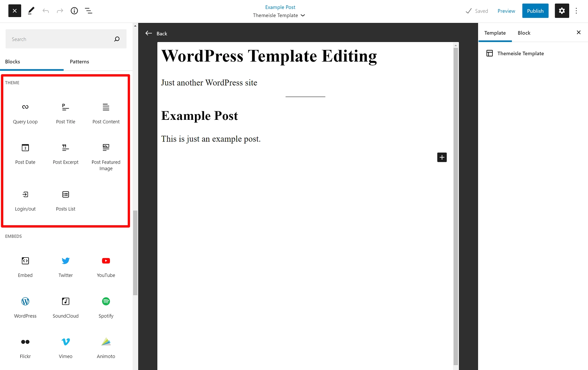This screenshot has height=370, width=588.
Task: Select the Post Title block icon
Action: pos(65,107)
